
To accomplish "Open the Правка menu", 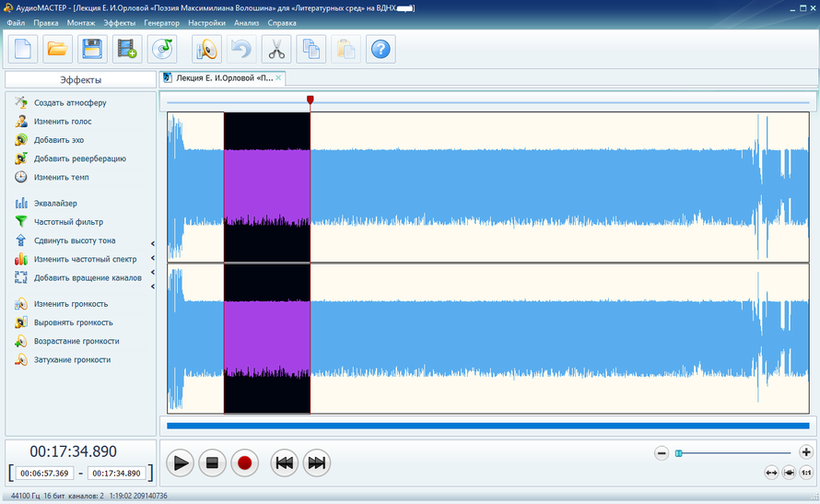I will 46,23.
